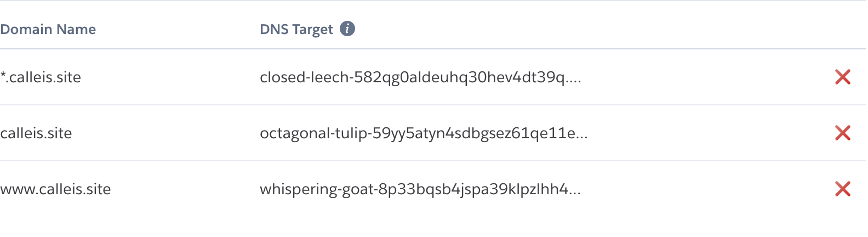
Task: Click the whispering-goat DNS target value
Action: tap(420, 189)
